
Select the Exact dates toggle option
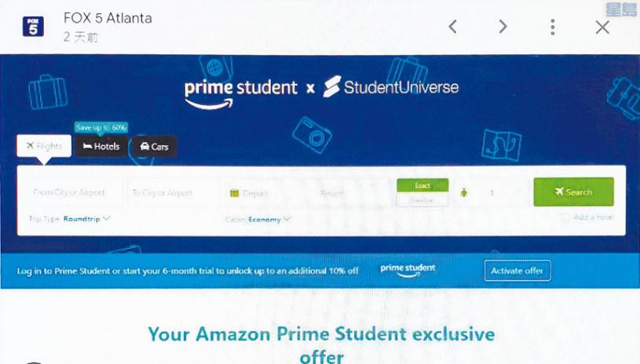[422, 185]
